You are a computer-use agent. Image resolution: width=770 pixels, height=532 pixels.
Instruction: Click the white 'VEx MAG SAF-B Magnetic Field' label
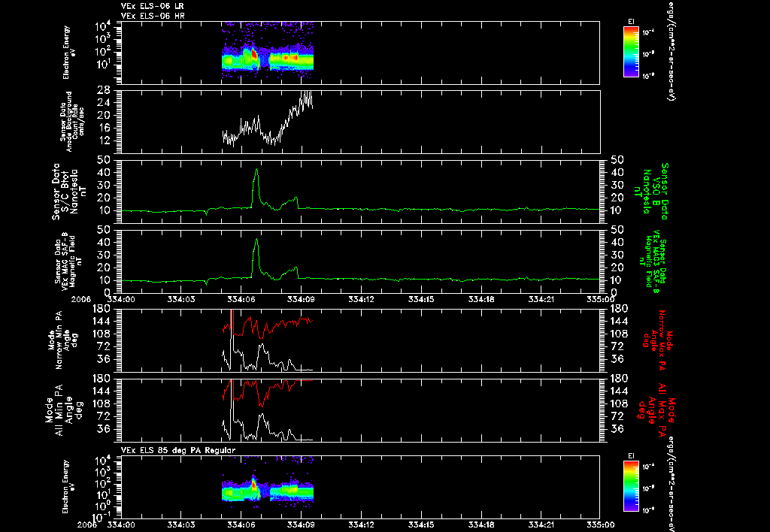[x=68, y=261]
